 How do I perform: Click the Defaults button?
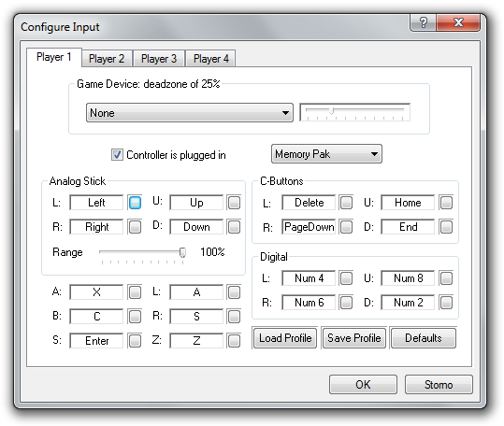pos(424,338)
